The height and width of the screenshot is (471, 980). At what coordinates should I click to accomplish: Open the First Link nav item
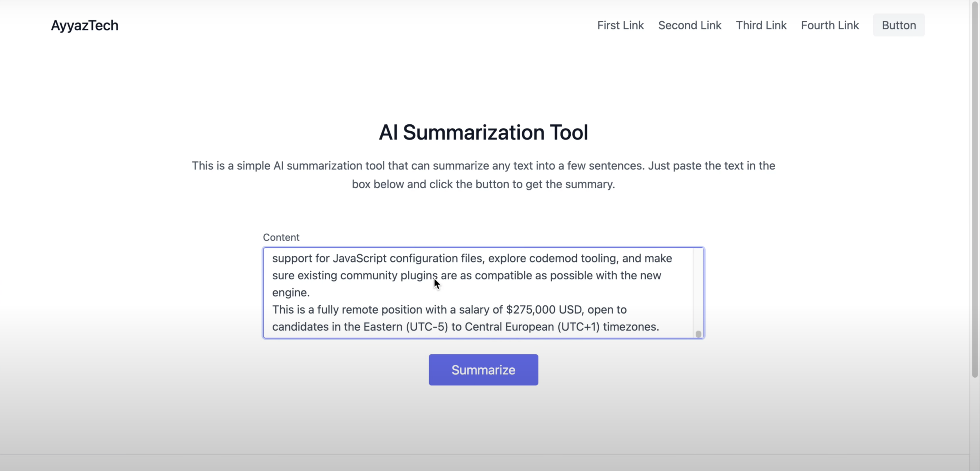coord(620,25)
